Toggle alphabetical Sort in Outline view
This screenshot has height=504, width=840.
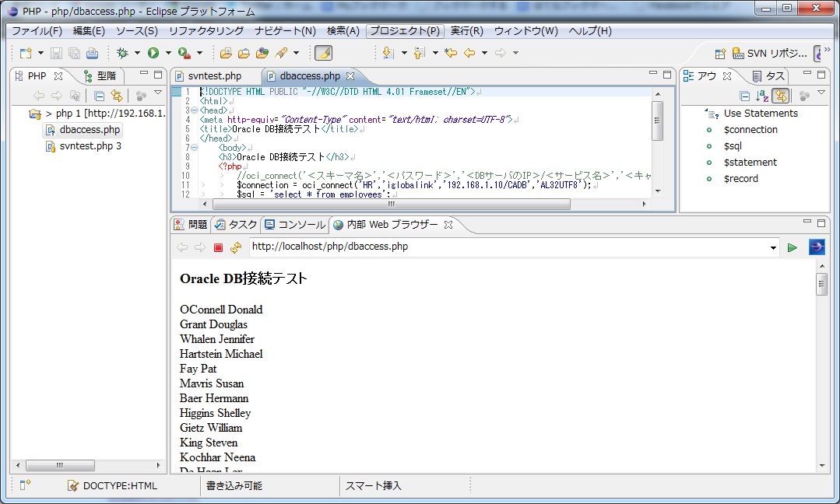coord(762,96)
